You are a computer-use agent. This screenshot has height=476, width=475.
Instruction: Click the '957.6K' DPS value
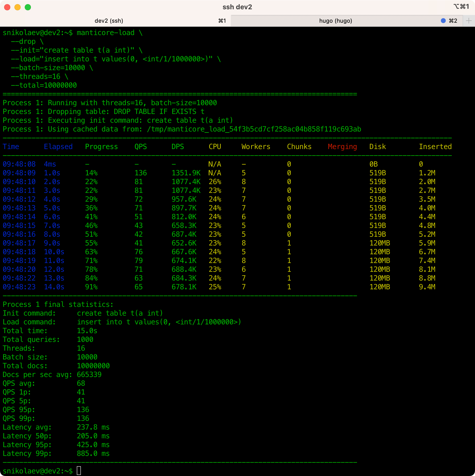click(184, 199)
